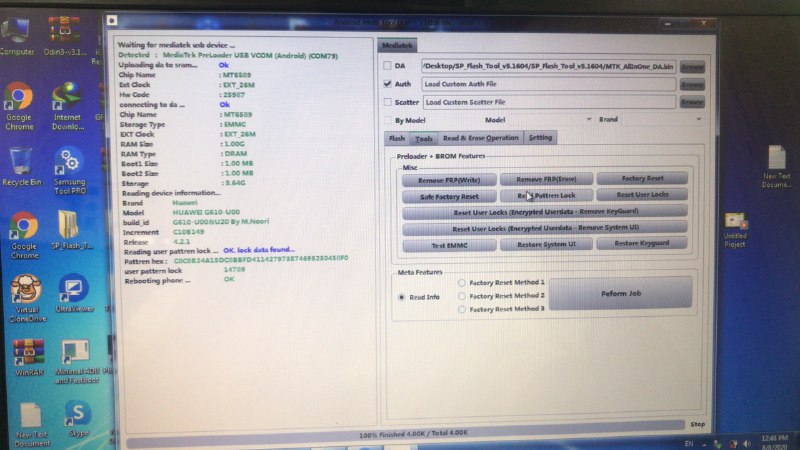Click Reset User Locks Remove System UI button
The width and height of the screenshot is (800, 450).
tap(545, 228)
